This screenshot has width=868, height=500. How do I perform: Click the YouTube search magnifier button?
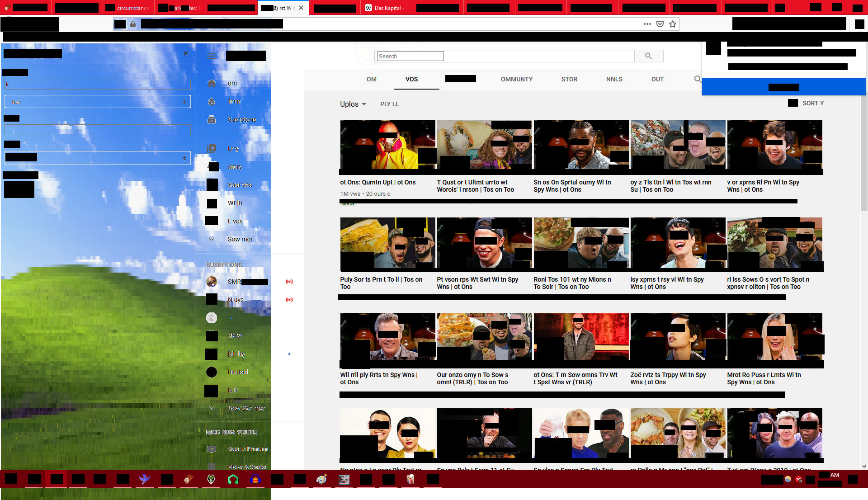pyautogui.click(x=649, y=56)
